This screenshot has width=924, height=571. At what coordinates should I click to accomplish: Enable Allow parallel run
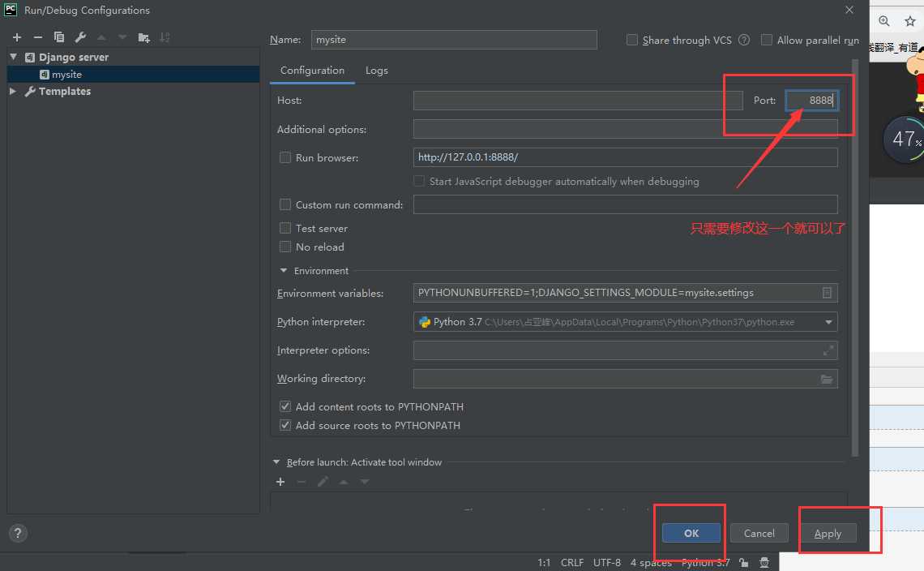(x=766, y=40)
